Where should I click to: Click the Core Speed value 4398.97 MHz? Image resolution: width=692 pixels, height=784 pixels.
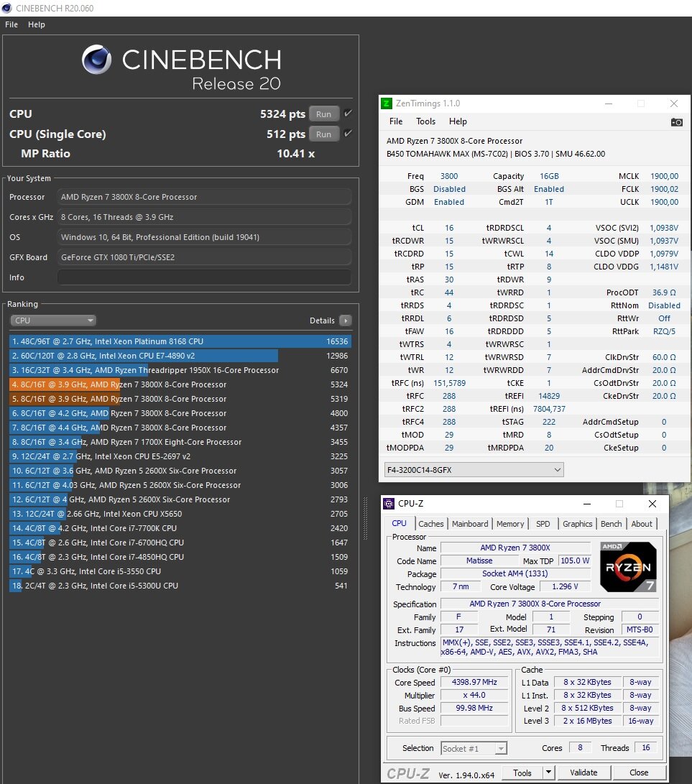click(x=474, y=683)
